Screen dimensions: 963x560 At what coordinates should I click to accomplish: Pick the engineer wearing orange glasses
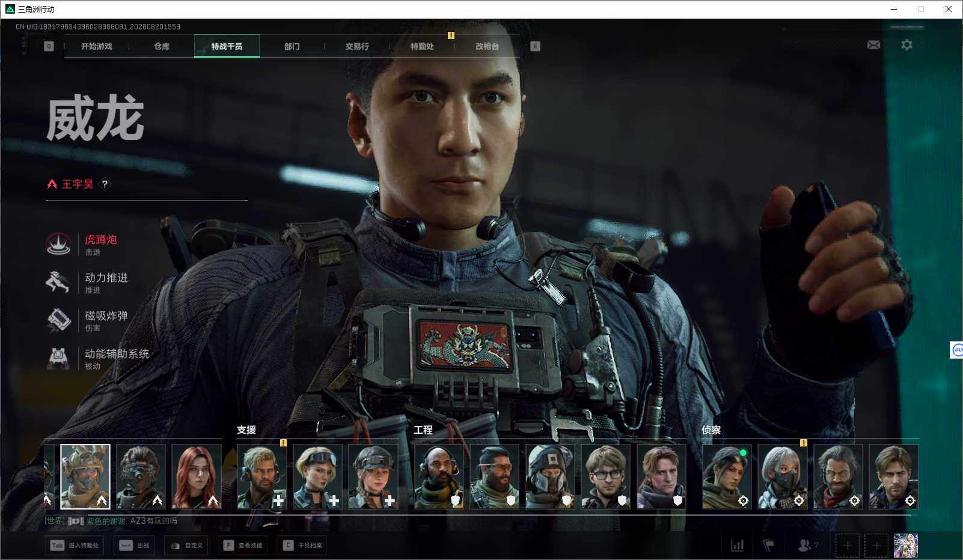[x=495, y=476]
